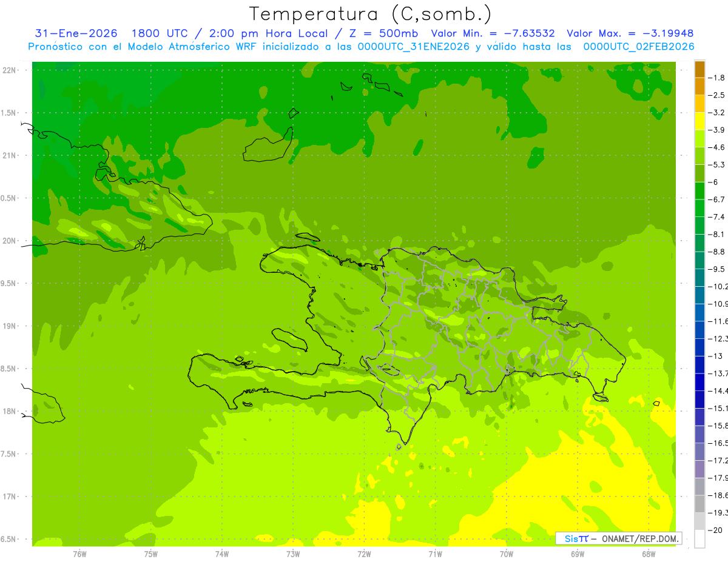Click the "19N" latitude label
This screenshot has width=728, height=562.
coord(10,326)
